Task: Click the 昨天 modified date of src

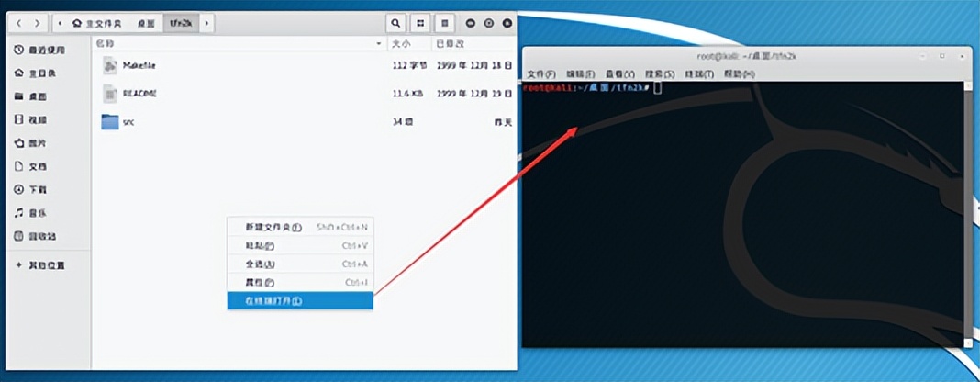Action: point(503,122)
